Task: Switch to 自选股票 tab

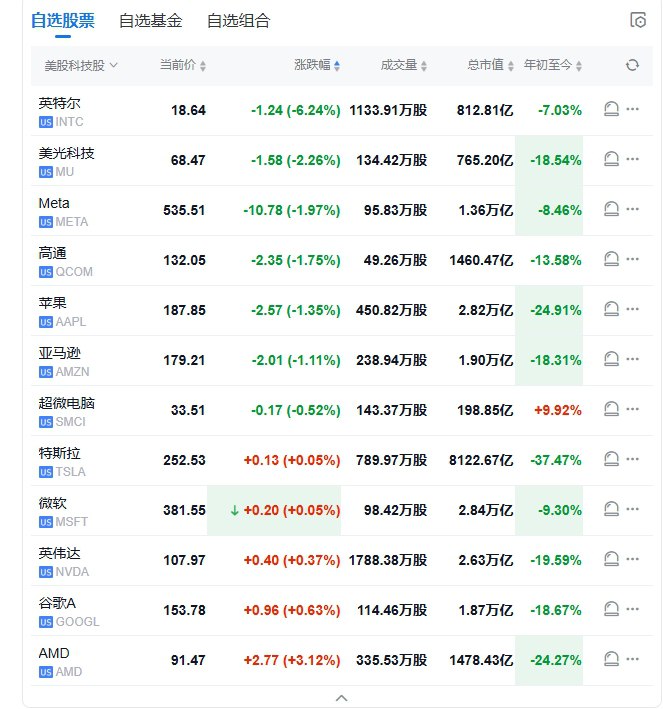Action: 63,21
